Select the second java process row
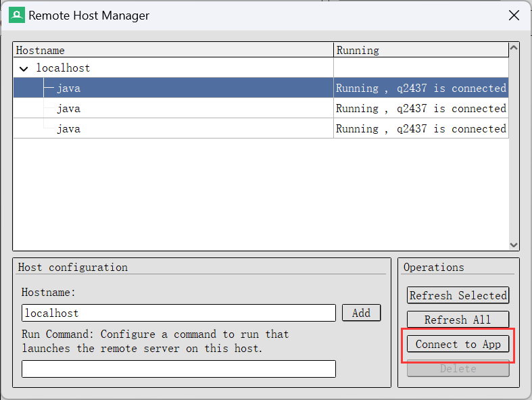This screenshot has width=532, height=400. click(68, 109)
